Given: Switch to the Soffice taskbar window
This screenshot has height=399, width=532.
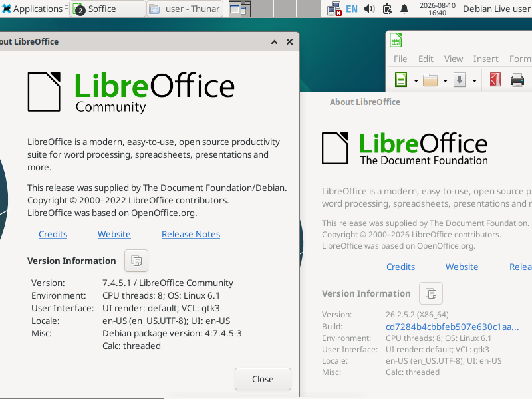Looking at the screenshot, I should (108, 9).
